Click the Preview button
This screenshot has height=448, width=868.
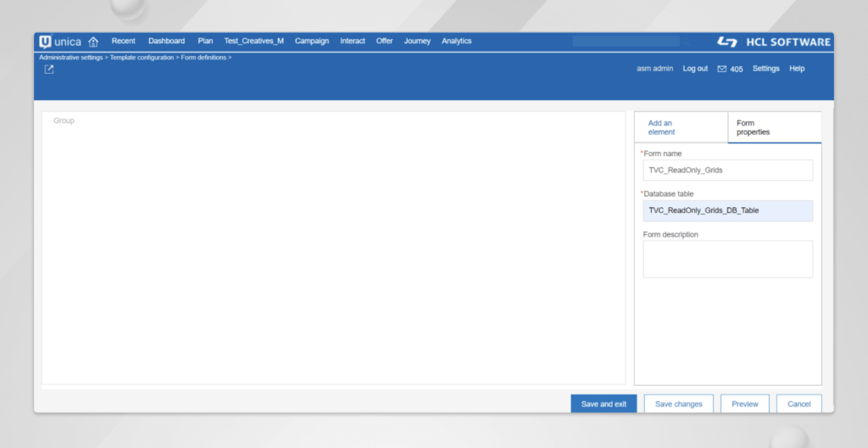point(745,404)
